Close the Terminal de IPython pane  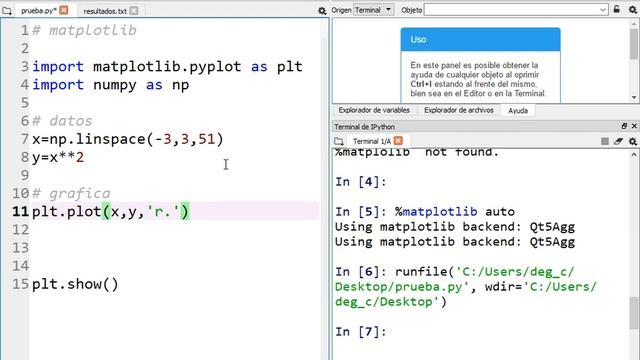[634, 126]
